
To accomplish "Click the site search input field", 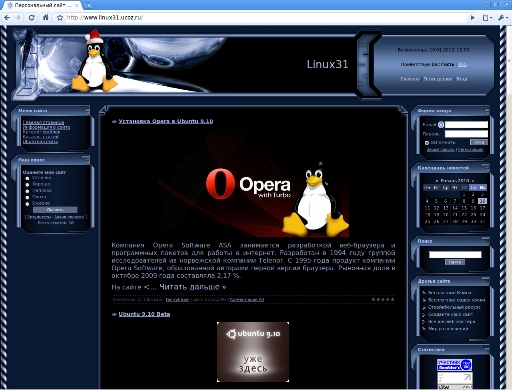I will click(x=455, y=255).
